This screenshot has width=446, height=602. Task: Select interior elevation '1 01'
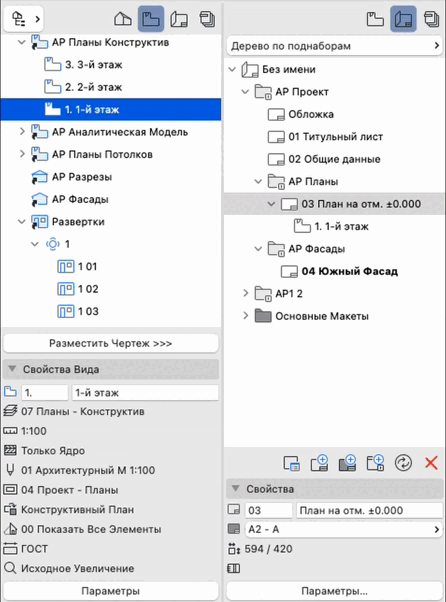87,266
